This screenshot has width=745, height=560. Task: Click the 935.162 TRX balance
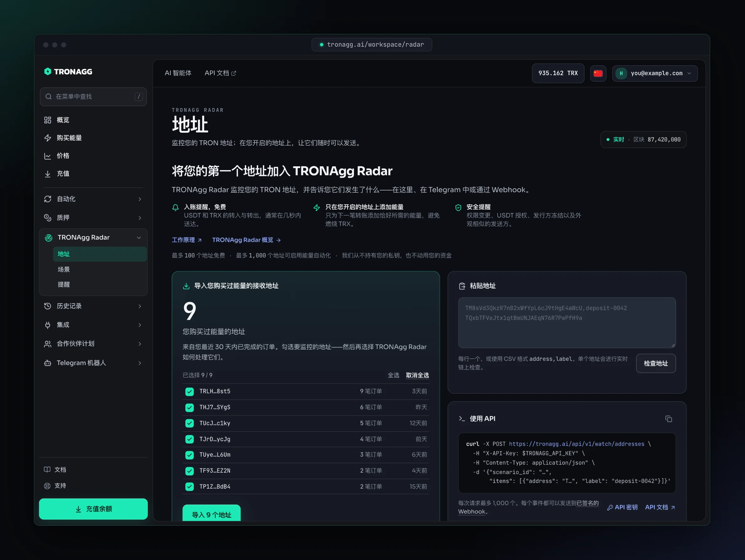(558, 73)
